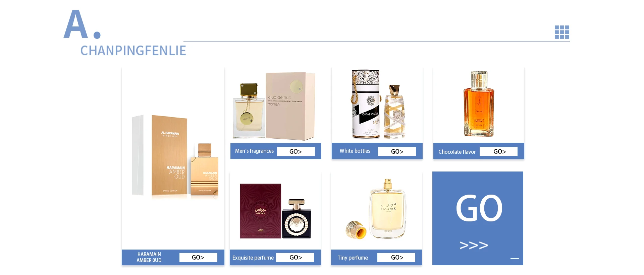Open the Haramain Amber Oud product image
Viewport: 644px width, 275px height.
(175, 156)
